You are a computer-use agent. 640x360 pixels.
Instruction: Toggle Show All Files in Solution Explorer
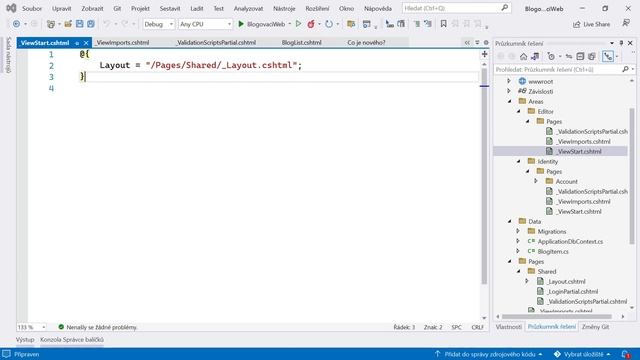click(591, 56)
